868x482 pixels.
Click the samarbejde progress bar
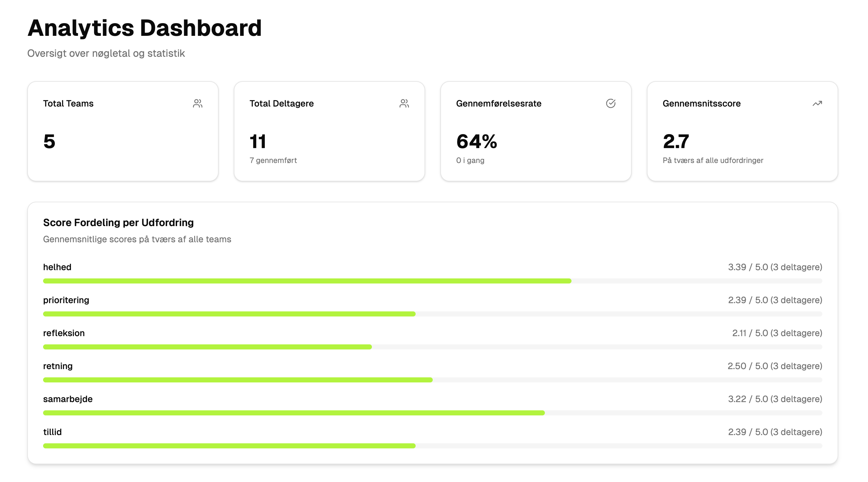point(432,413)
